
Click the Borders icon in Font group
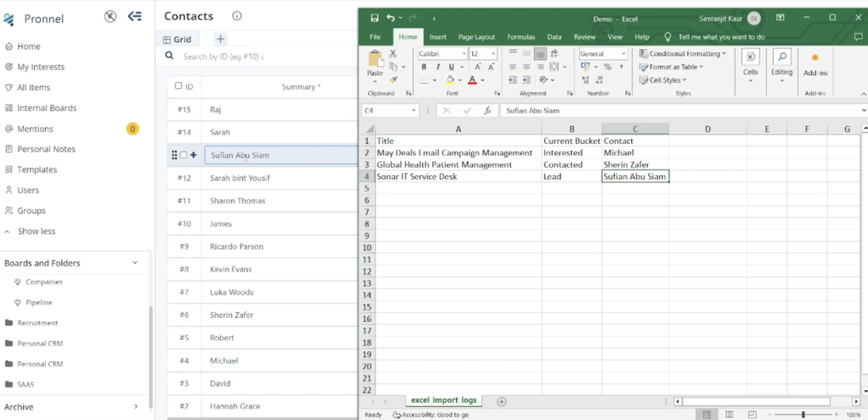[424, 80]
